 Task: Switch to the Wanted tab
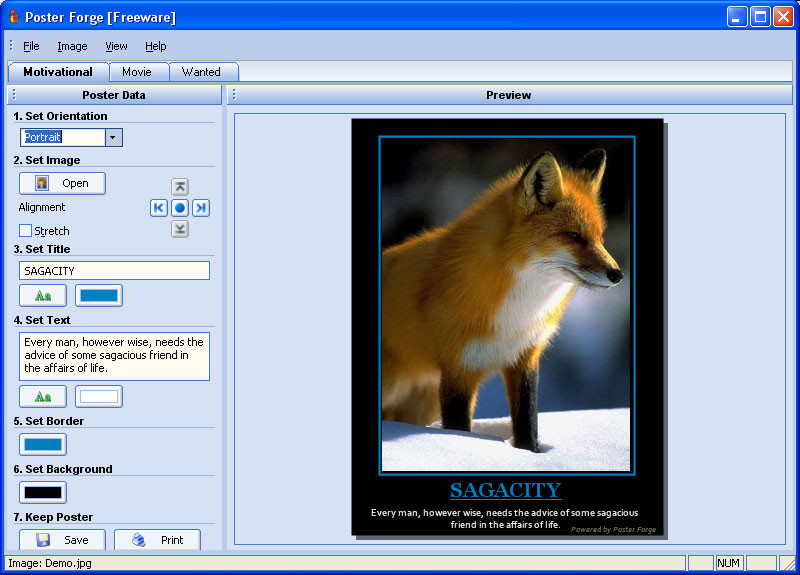pyautogui.click(x=203, y=72)
